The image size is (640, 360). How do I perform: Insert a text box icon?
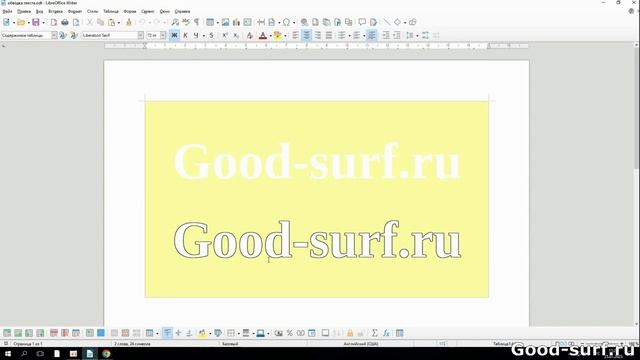pyautogui.click(x=247, y=22)
